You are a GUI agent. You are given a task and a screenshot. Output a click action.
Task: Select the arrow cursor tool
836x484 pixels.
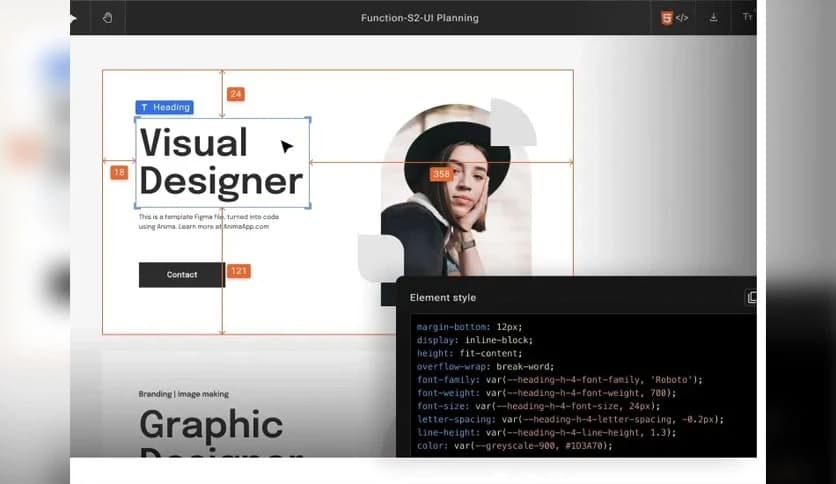74,17
